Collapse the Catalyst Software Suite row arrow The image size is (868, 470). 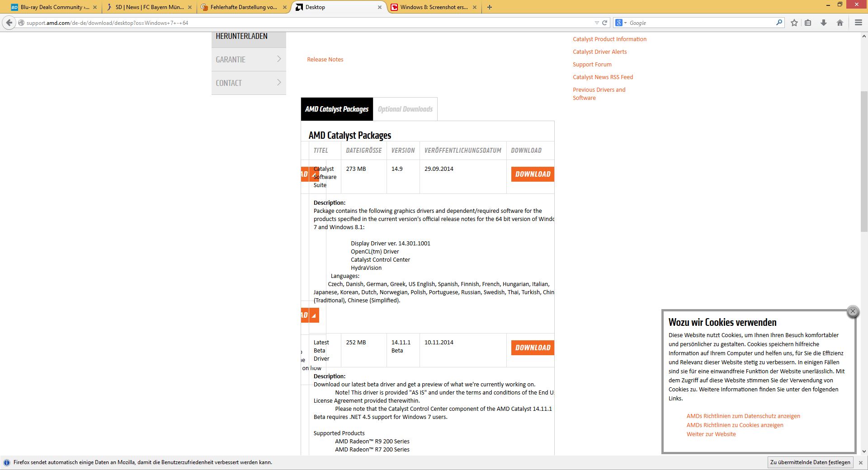point(314,174)
